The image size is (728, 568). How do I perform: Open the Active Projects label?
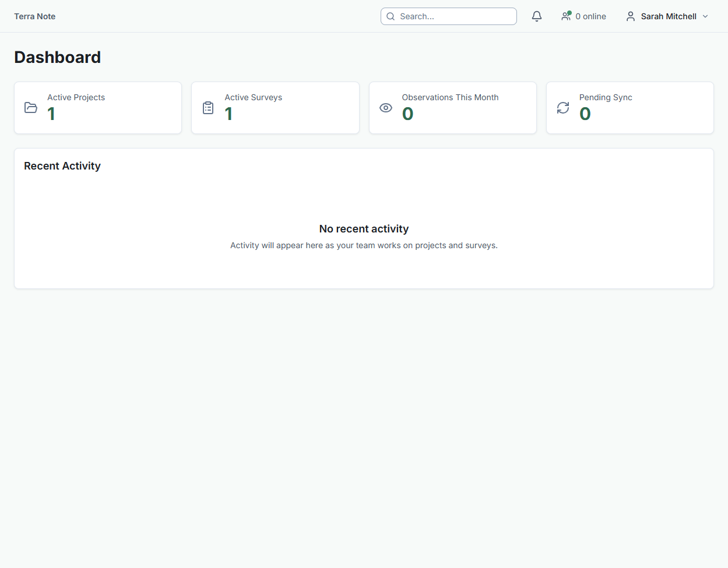[76, 97]
